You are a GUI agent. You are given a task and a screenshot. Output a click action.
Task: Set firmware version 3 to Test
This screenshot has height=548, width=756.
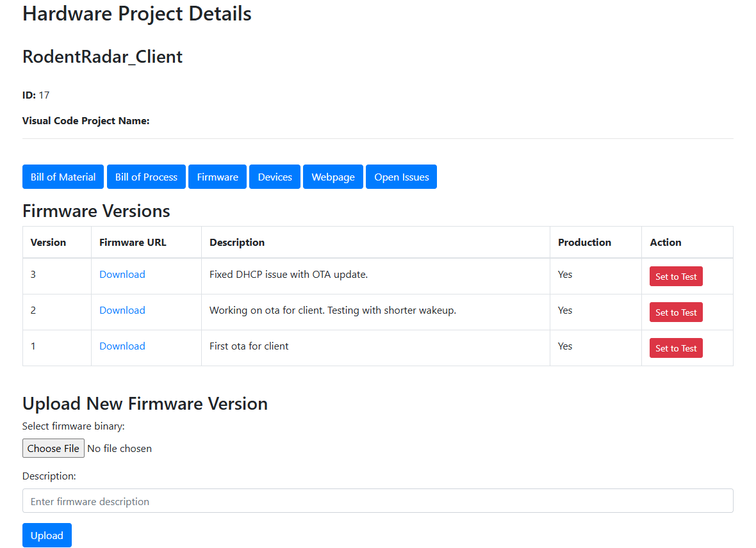pyautogui.click(x=676, y=276)
